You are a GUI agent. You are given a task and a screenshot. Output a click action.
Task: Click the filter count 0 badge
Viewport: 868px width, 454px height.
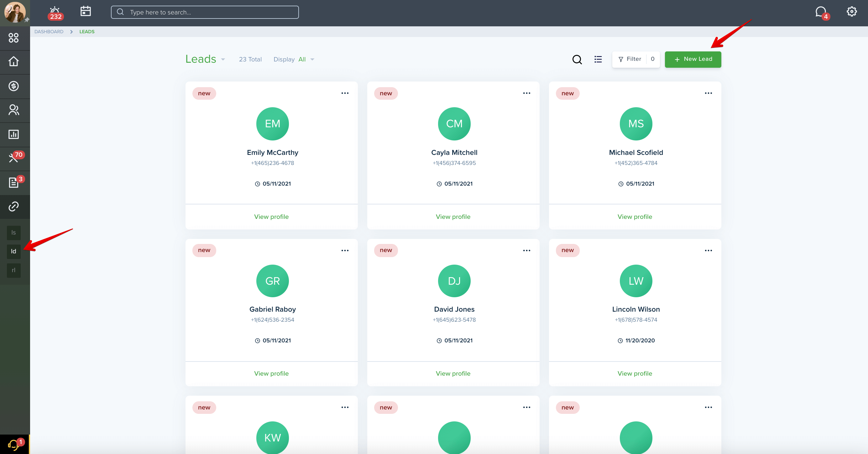coord(653,59)
